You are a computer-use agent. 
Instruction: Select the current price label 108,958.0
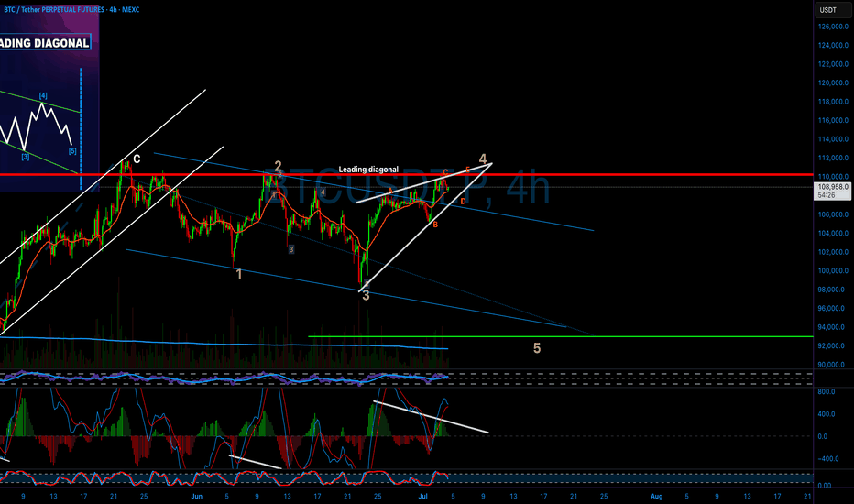tap(833, 186)
